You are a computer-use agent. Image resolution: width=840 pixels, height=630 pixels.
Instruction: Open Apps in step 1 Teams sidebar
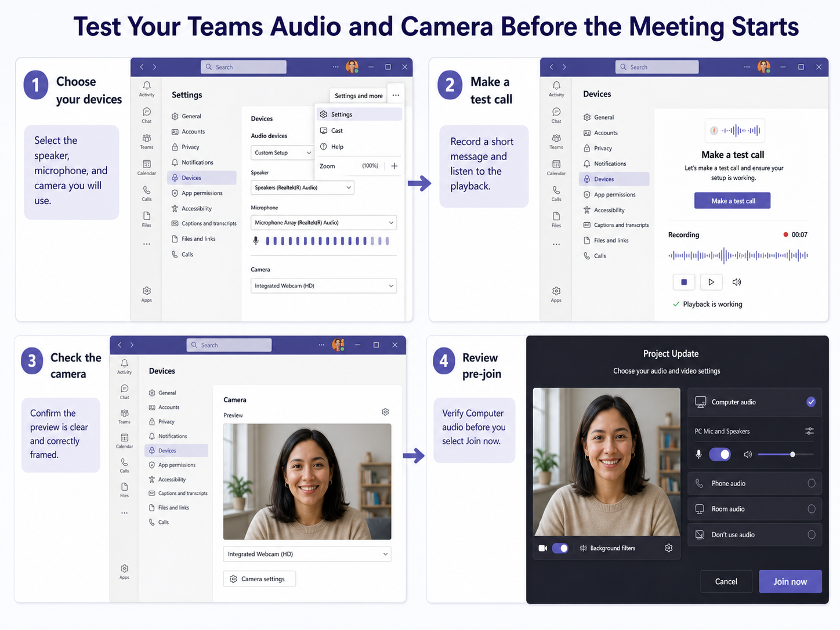tap(147, 294)
